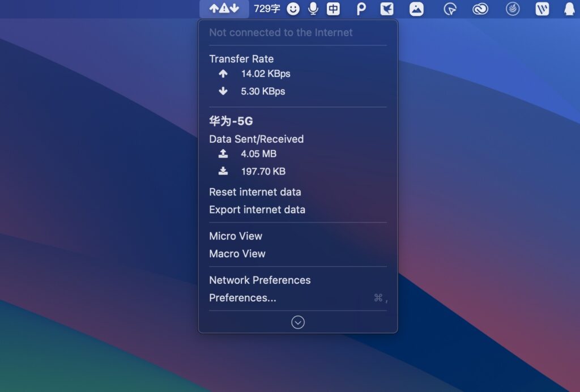The height and width of the screenshot is (392, 580).
Task: Click the network monitor menu bar icon
Action: 224,8
